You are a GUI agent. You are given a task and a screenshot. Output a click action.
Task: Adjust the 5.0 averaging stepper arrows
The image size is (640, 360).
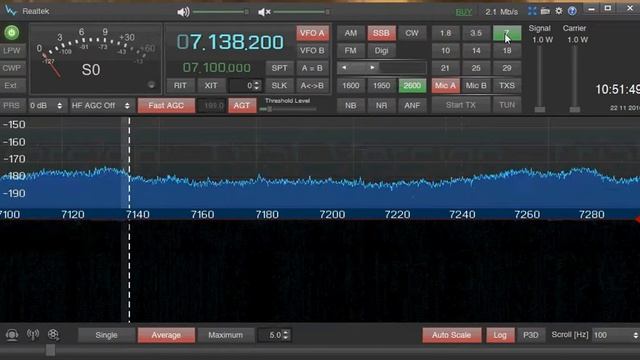click(285, 335)
